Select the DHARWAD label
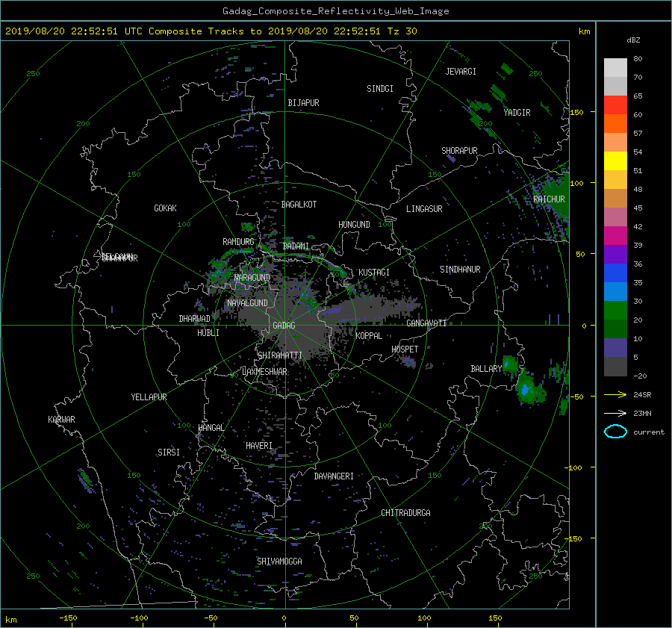Screen dimensions: 672x628 tap(194, 319)
